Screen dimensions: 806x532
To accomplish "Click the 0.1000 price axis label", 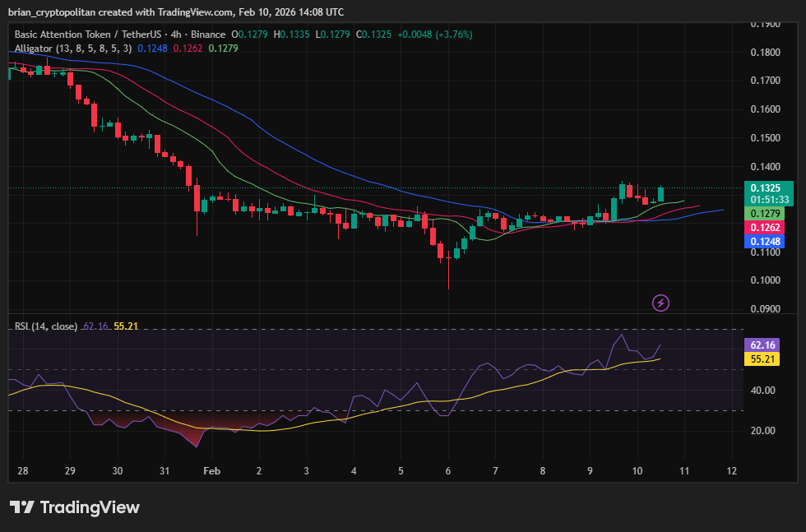I will (766, 280).
